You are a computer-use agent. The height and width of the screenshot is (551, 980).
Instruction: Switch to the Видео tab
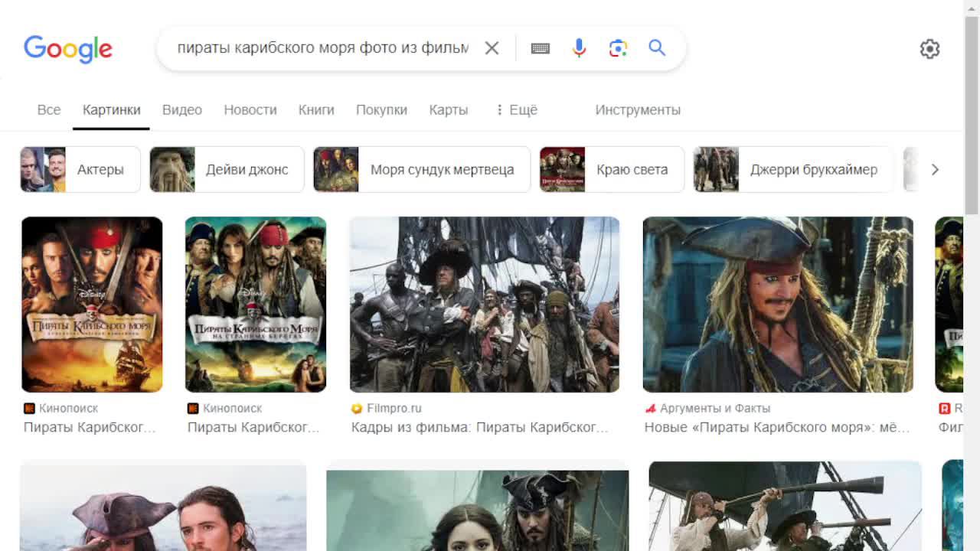(x=182, y=109)
